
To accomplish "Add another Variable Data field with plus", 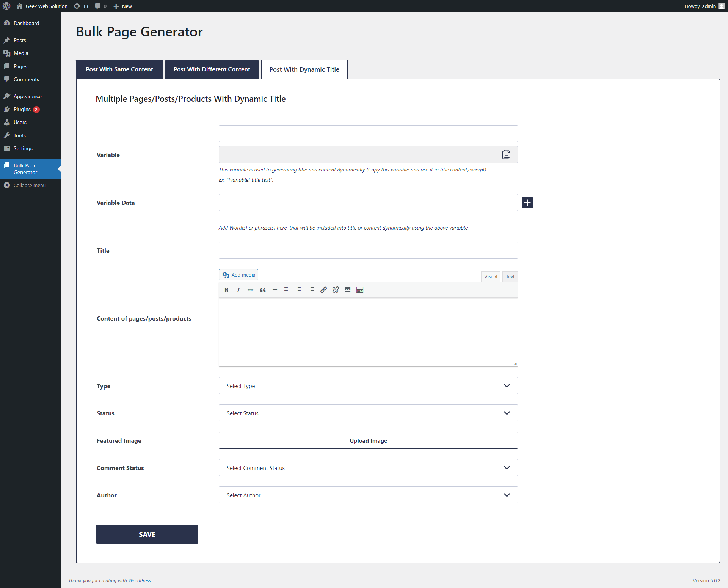I will (527, 203).
